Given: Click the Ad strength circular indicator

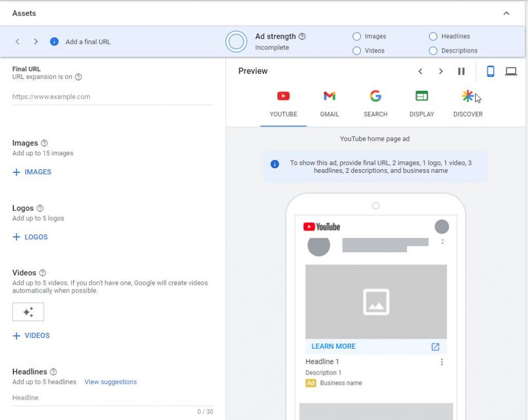Looking at the screenshot, I should point(236,41).
